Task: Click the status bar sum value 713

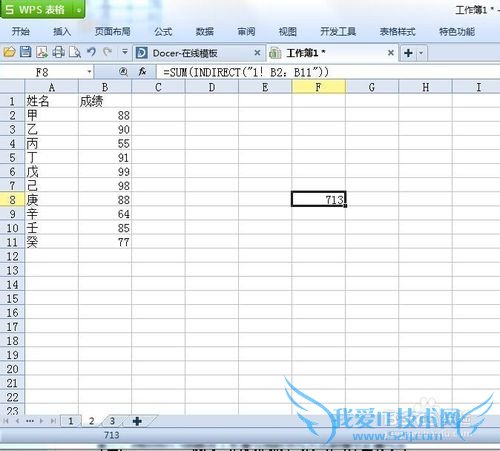Action: [x=112, y=435]
